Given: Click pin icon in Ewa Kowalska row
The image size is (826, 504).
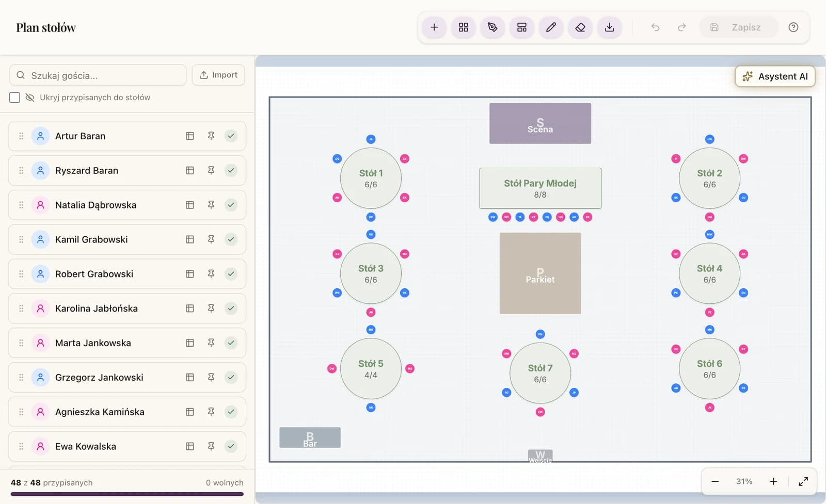Looking at the screenshot, I should [x=211, y=446].
